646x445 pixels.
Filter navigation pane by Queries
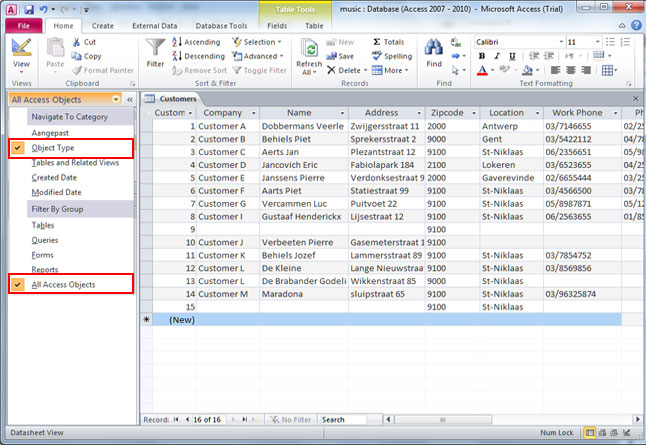click(x=44, y=240)
